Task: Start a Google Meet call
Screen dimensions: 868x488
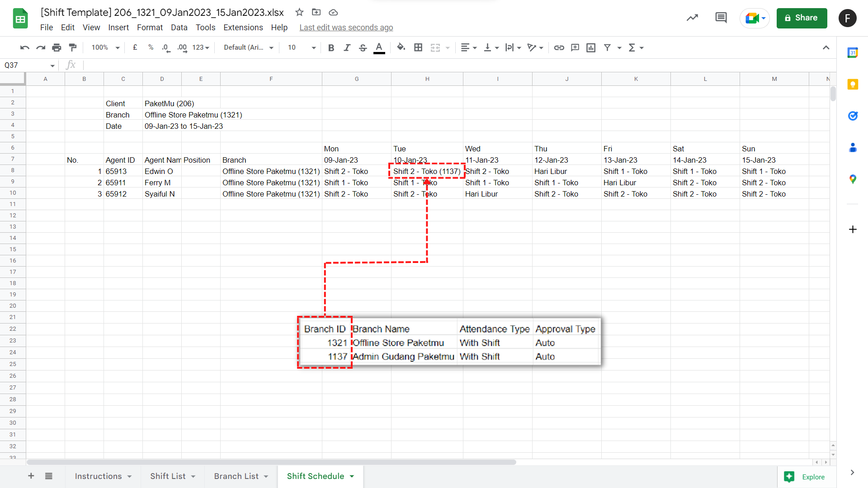Action: coord(755,18)
